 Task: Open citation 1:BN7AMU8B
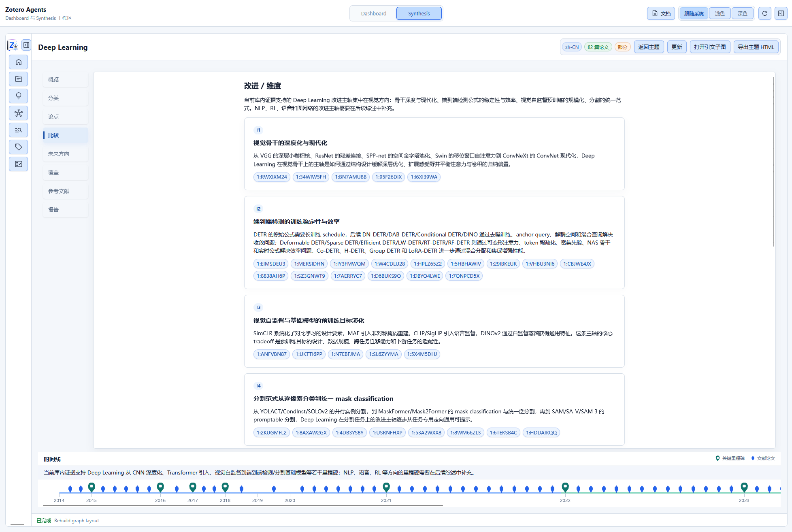pyautogui.click(x=351, y=177)
